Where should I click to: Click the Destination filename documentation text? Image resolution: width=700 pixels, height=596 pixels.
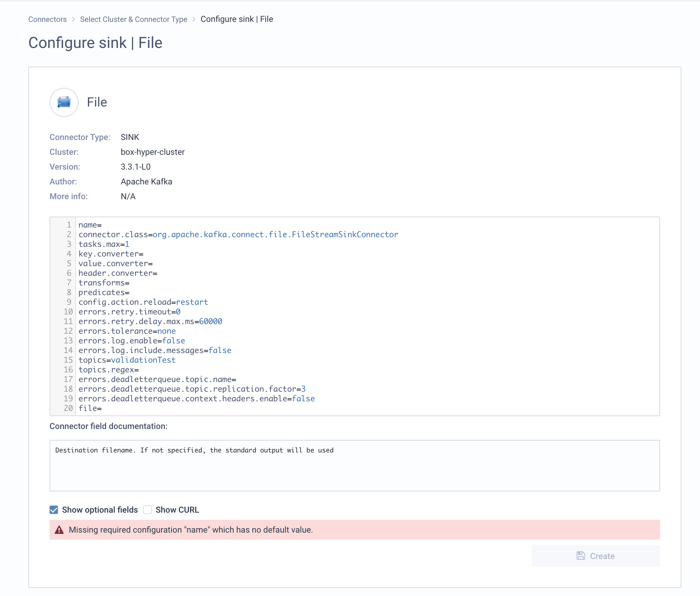[x=194, y=450]
